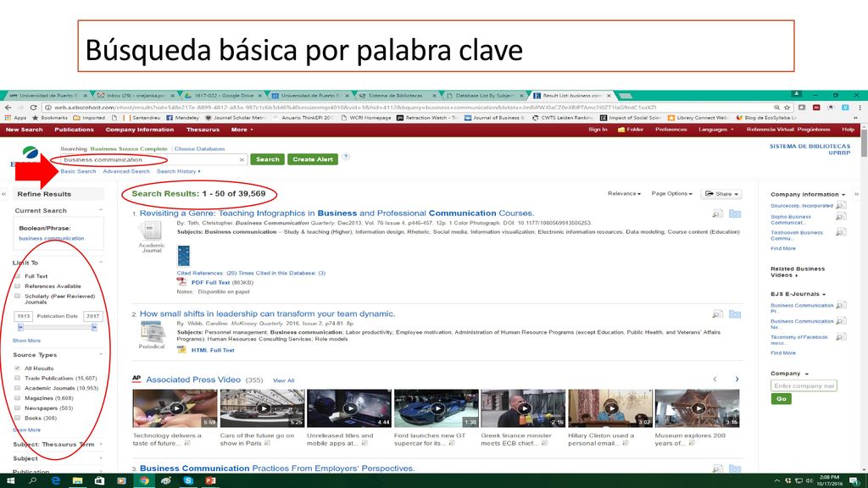Check the Full Text limiter
The width and height of the screenshot is (868, 488).
pyautogui.click(x=17, y=276)
